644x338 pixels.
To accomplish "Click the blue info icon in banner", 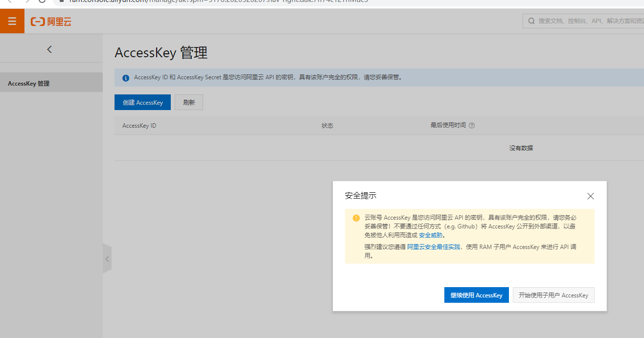I will point(126,78).
